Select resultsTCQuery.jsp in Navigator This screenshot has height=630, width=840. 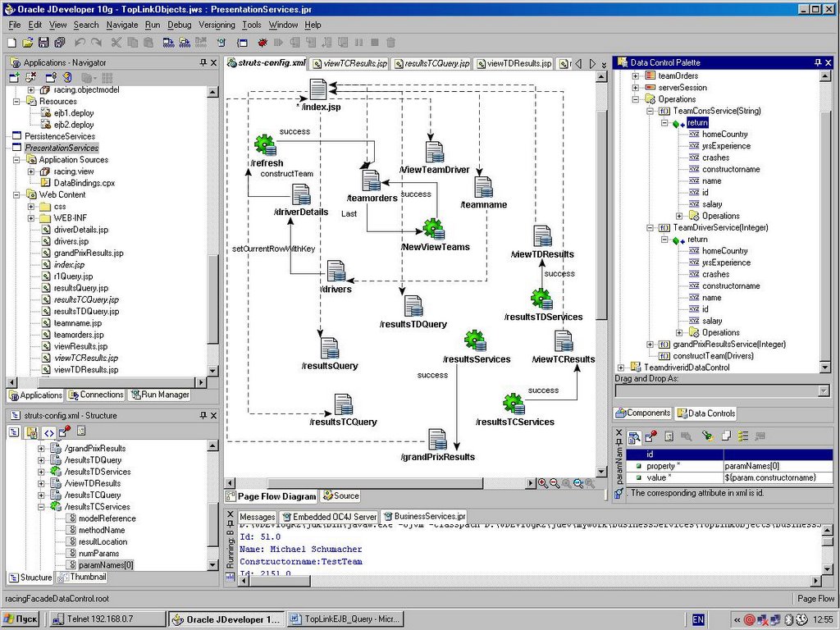tap(86, 300)
